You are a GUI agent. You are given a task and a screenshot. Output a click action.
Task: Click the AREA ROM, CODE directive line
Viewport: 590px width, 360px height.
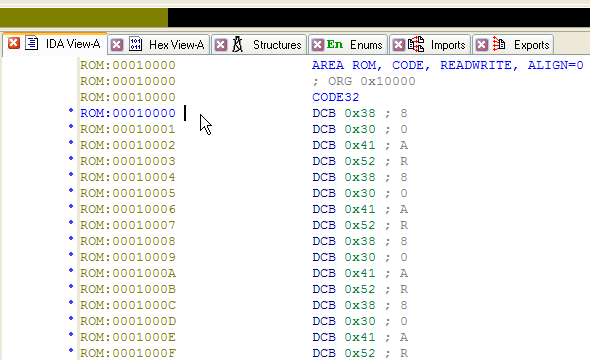(448, 65)
